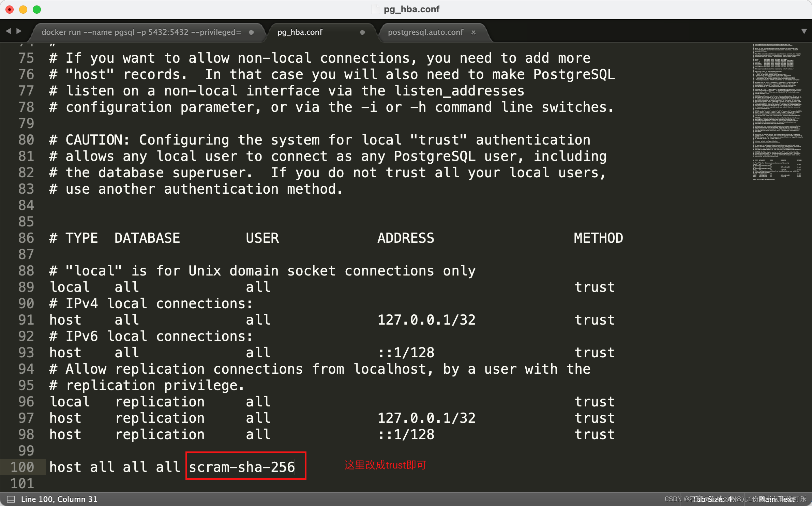Click the pg_hba.conf window title

[x=411, y=9]
